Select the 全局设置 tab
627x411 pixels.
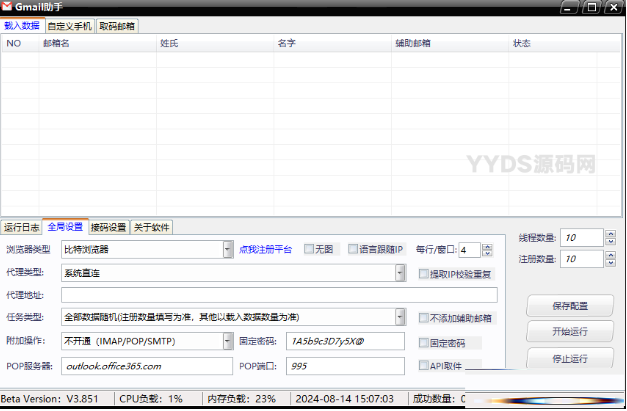[x=65, y=227]
